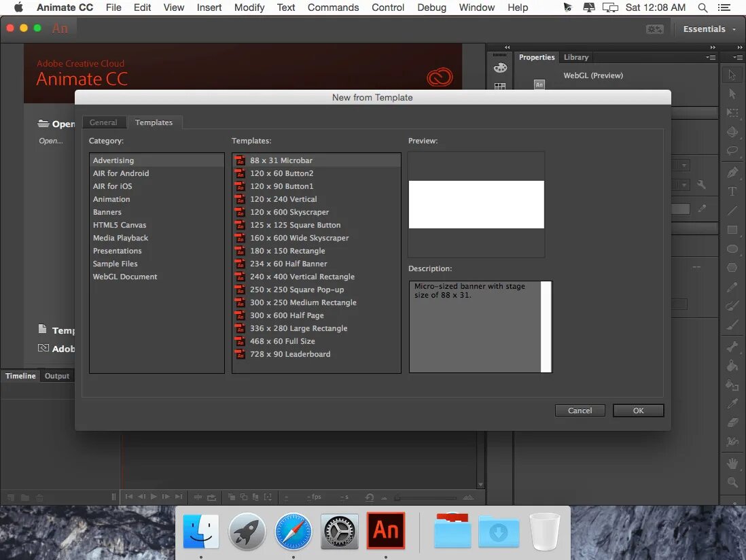Select the 3D Rotation tool
Screen dimensions: 746x560
tap(732, 132)
